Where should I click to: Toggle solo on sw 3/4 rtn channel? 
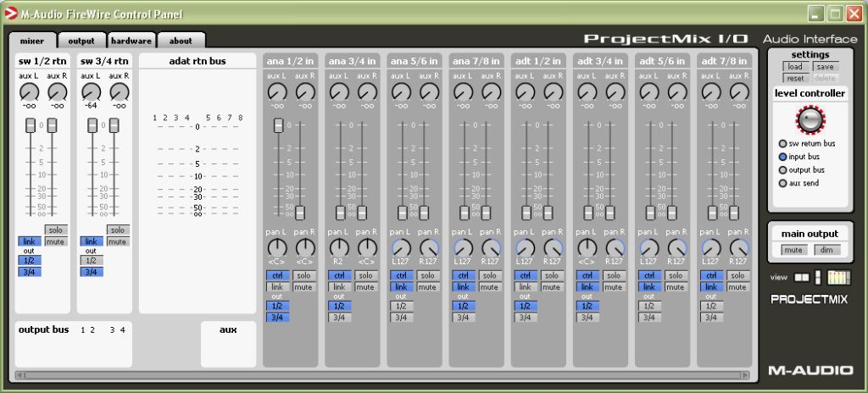118,230
